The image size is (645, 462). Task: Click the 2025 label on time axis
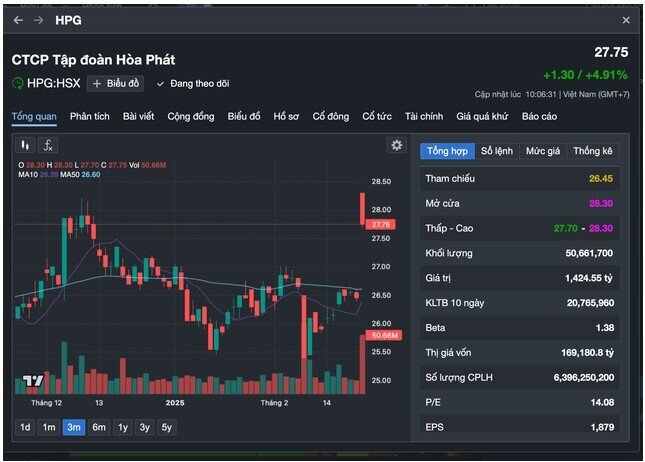[175, 403]
